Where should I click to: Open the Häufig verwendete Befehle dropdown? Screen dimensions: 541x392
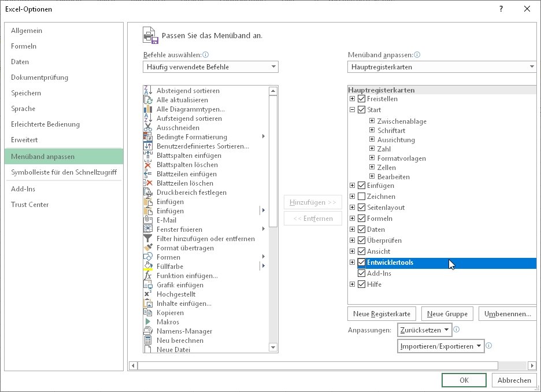(272, 66)
